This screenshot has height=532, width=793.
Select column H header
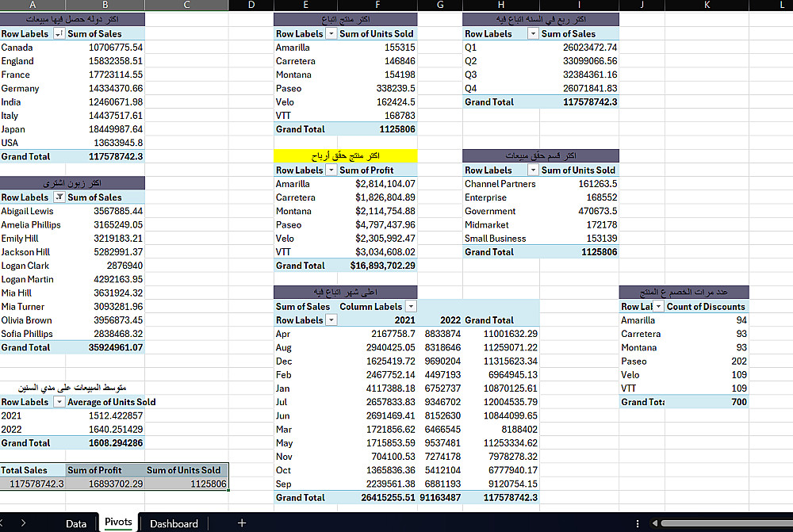(500, 5)
